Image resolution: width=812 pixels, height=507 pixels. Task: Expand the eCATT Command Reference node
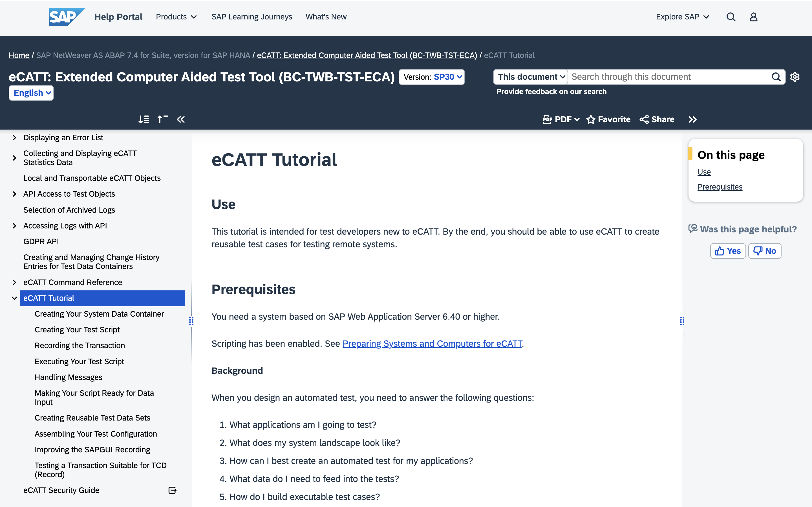(x=14, y=282)
